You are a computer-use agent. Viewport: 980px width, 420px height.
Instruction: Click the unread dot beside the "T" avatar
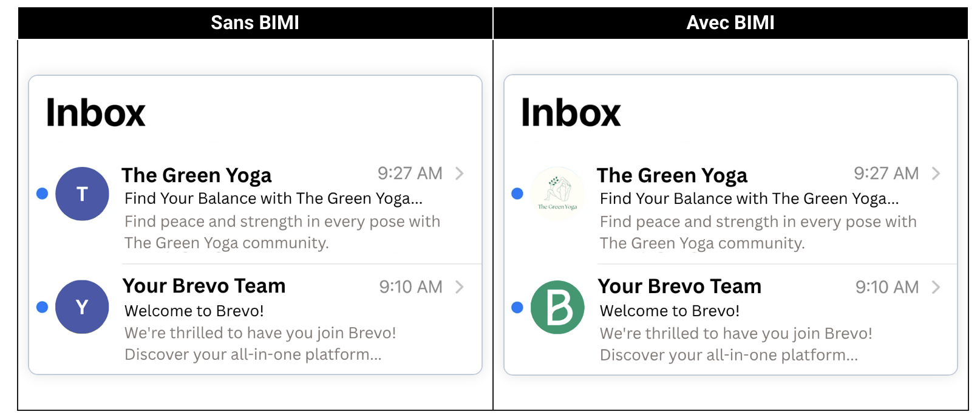point(43,194)
